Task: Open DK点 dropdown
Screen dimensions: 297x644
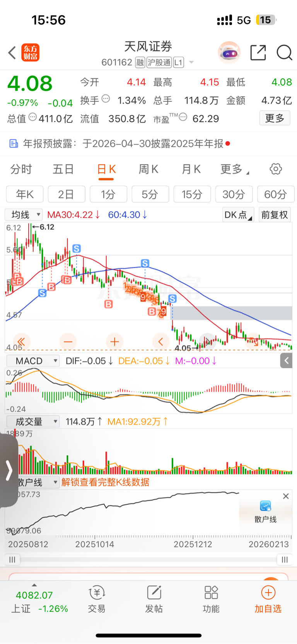Action: click(238, 215)
